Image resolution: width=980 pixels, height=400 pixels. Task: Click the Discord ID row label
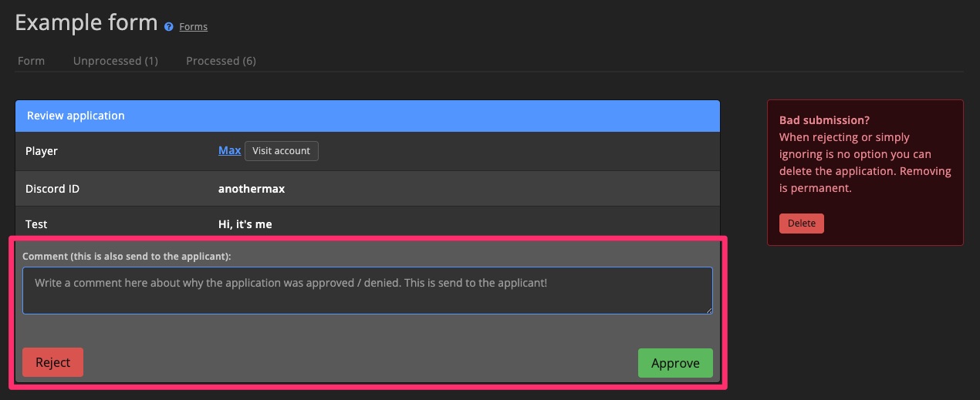(52, 189)
